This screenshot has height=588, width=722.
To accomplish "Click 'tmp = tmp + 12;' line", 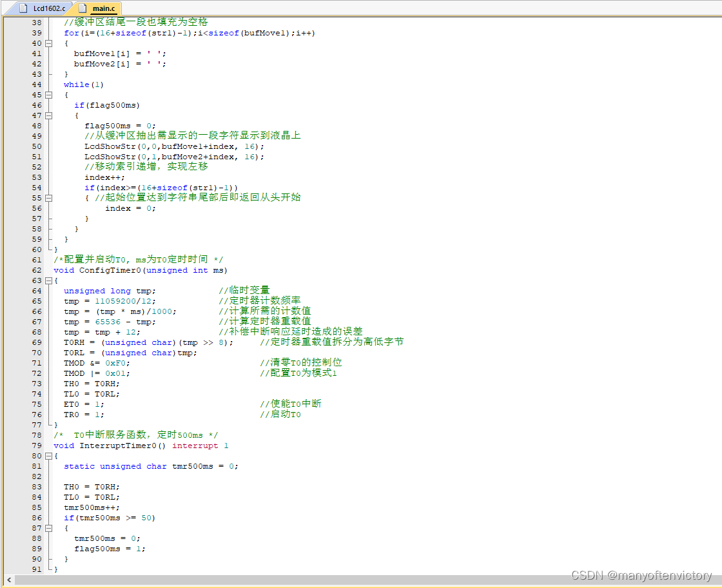I will (102, 332).
